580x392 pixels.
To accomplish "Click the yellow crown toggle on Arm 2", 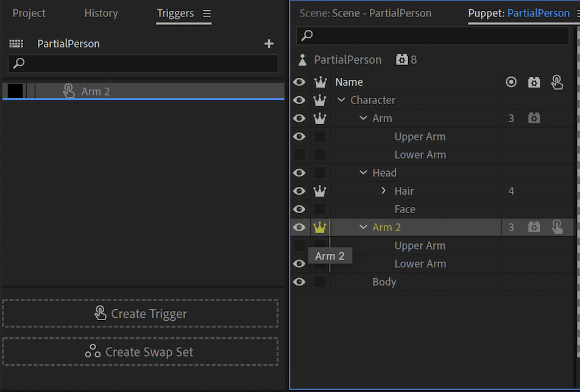I will click(x=320, y=226).
